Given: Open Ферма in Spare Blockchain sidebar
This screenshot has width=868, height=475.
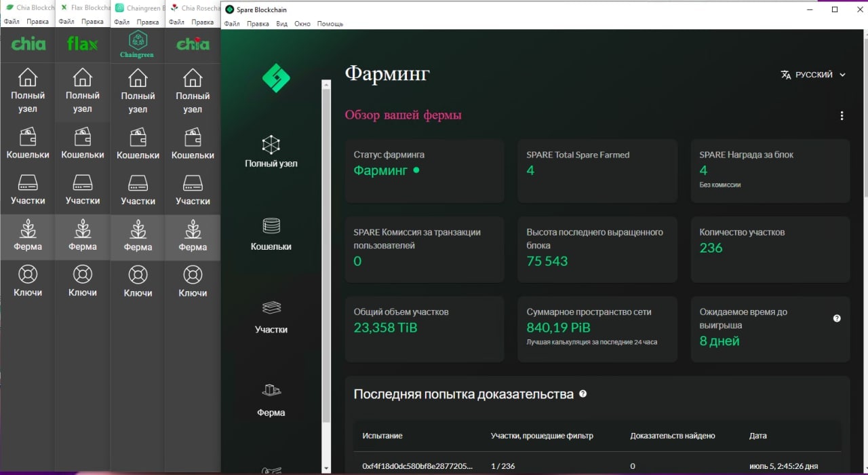Looking at the screenshot, I should tap(271, 400).
